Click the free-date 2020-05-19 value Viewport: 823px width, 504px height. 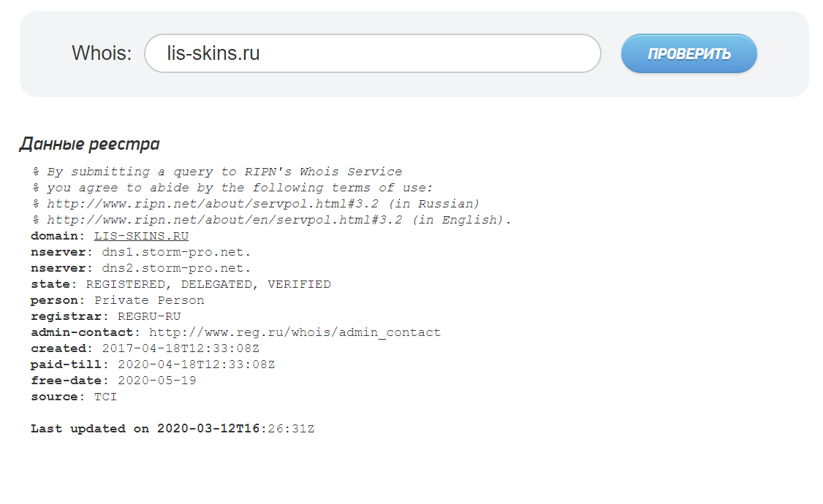157,381
